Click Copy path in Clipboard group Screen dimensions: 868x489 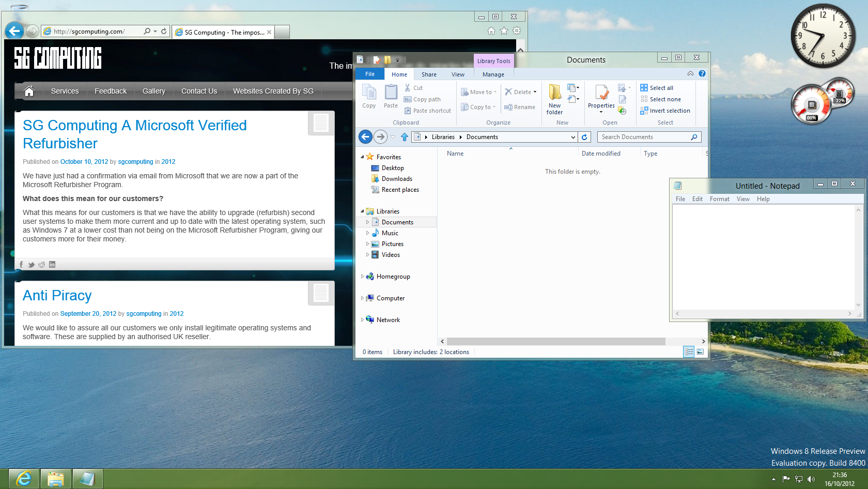point(422,99)
